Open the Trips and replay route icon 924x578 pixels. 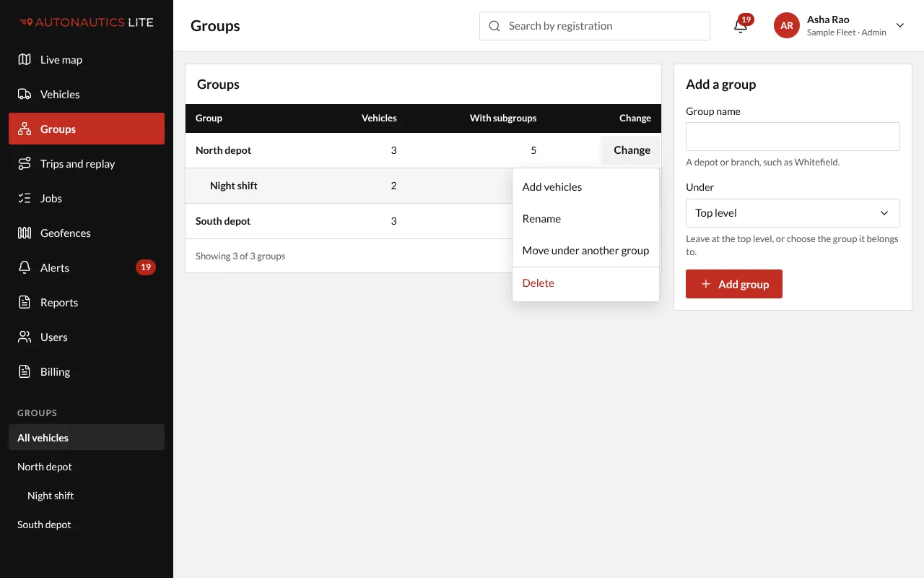[x=25, y=163]
